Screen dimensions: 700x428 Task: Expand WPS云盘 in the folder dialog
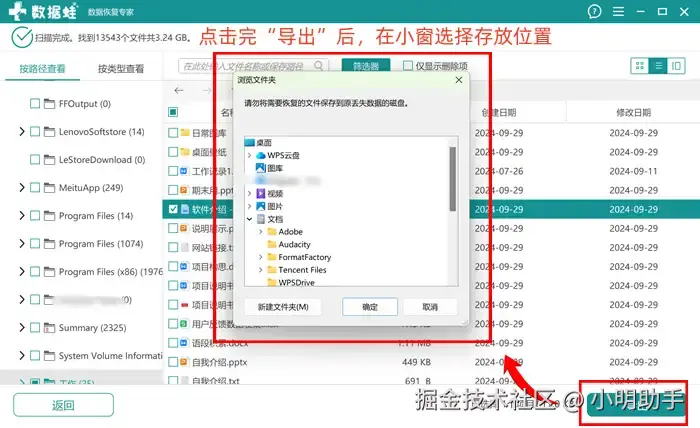point(250,155)
